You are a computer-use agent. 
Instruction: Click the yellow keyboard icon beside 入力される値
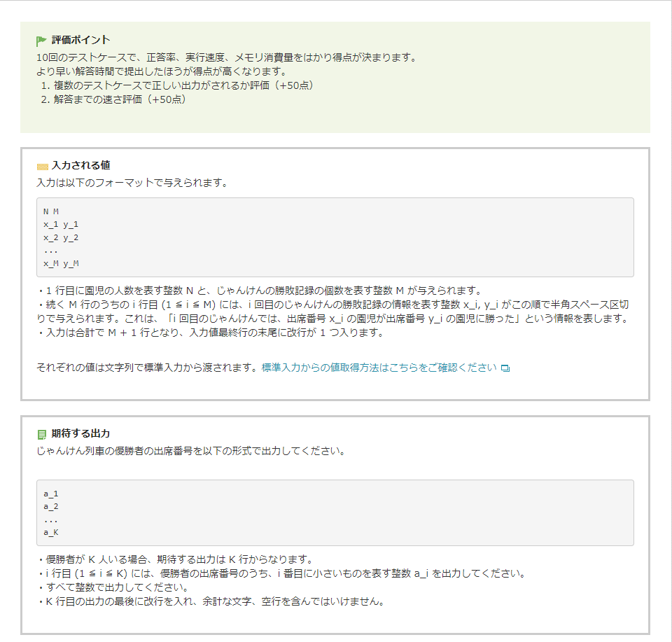point(42,167)
